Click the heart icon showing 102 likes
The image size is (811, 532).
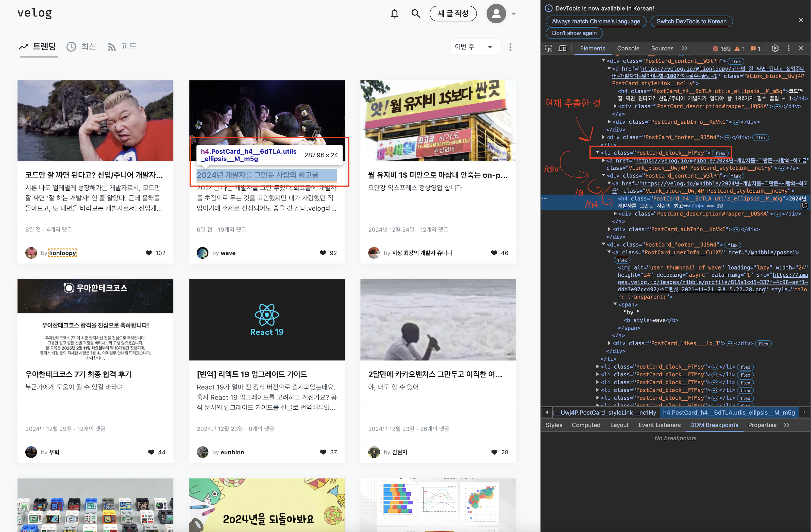click(148, 253)
